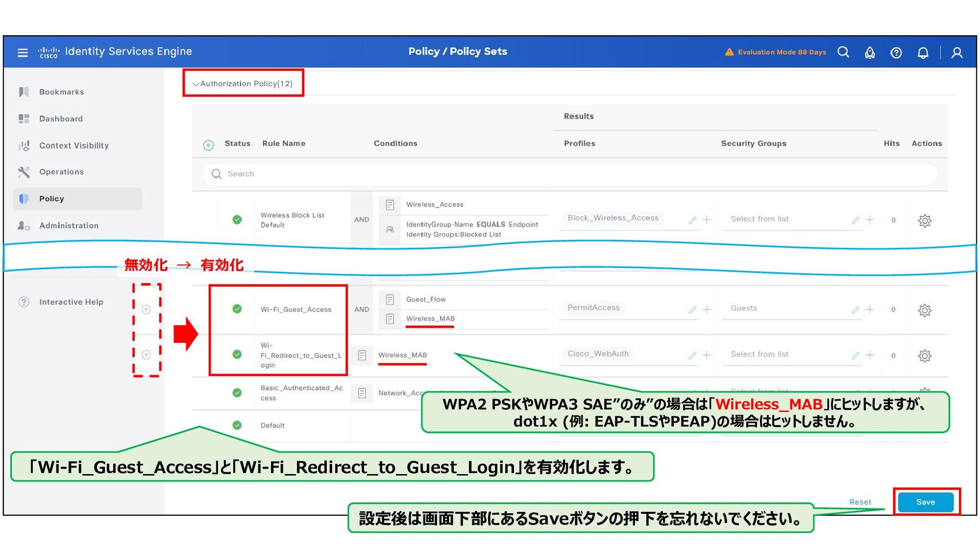Toggle status of Wi-Fi_Guest_Access rule
The image size is (980, 551).
click(237, 309)
